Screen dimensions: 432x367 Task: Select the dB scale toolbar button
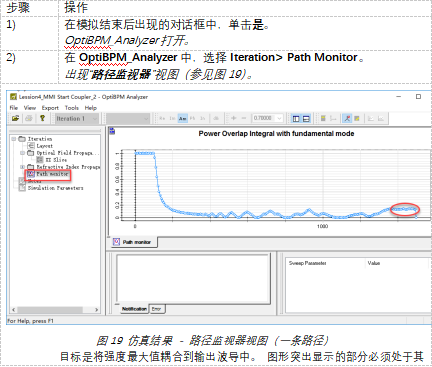coord(216,118)
